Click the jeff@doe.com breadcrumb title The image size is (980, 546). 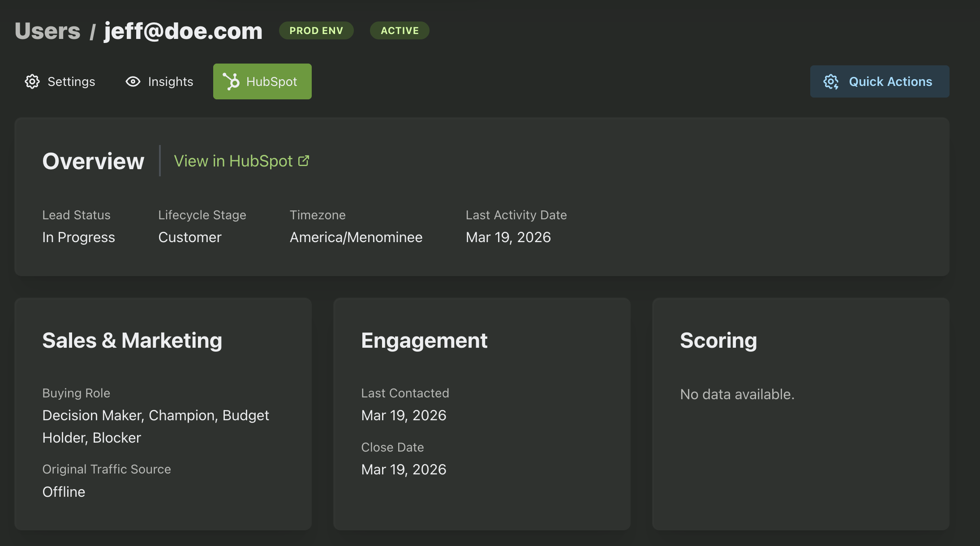click(183, 30)
